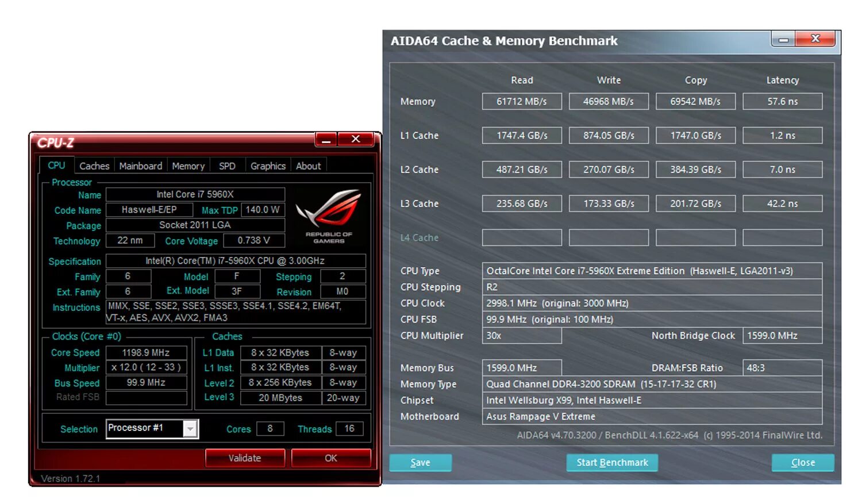Click the Validate button
This screenshot has width=862, height=504.
[x=245, y=458]
